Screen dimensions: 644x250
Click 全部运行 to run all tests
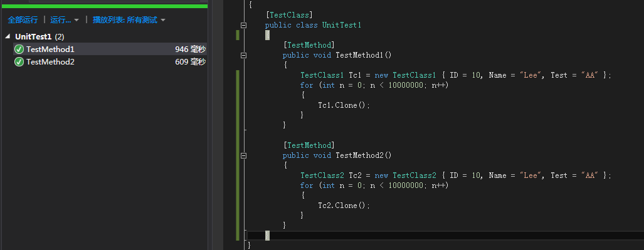(23, 19)
